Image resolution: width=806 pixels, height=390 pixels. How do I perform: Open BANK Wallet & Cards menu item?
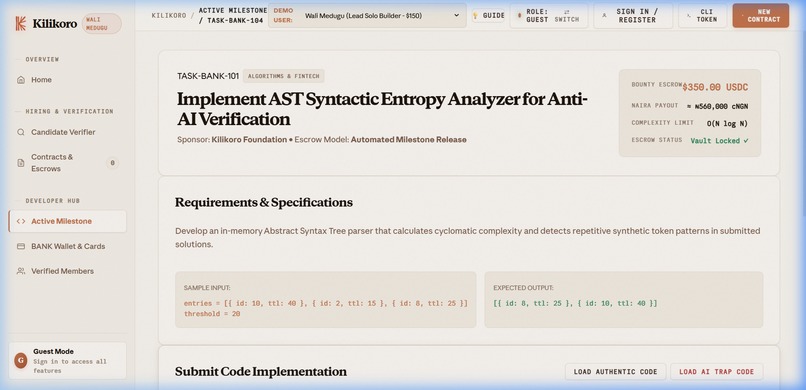(x=67, y=246)
